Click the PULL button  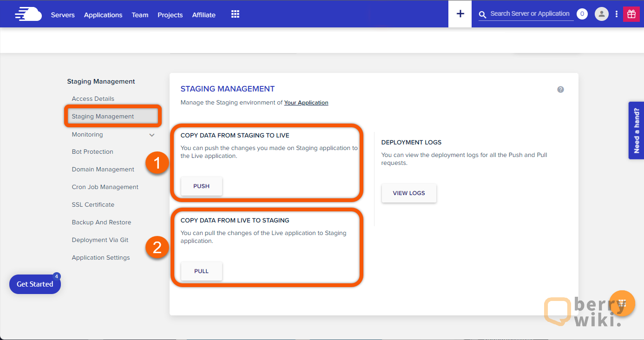tap(202, 271)
